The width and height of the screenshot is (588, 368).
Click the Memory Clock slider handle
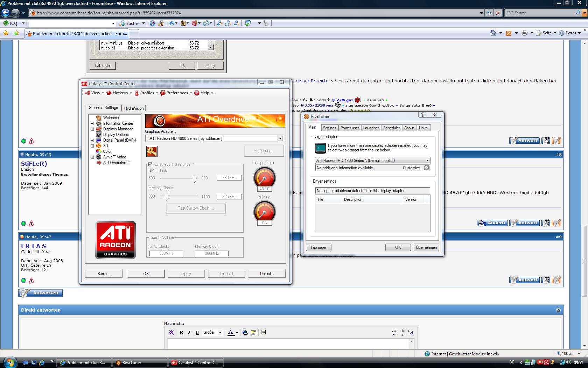(167, 196)
